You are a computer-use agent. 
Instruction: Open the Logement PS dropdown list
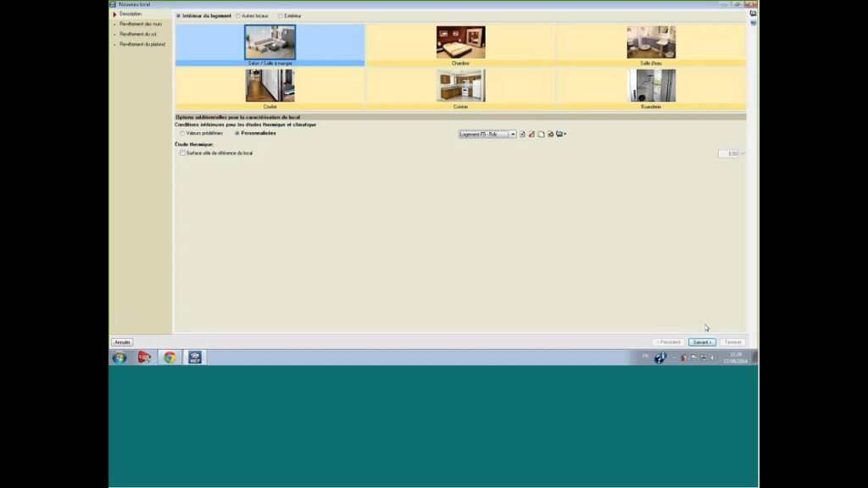click(513, 134)
